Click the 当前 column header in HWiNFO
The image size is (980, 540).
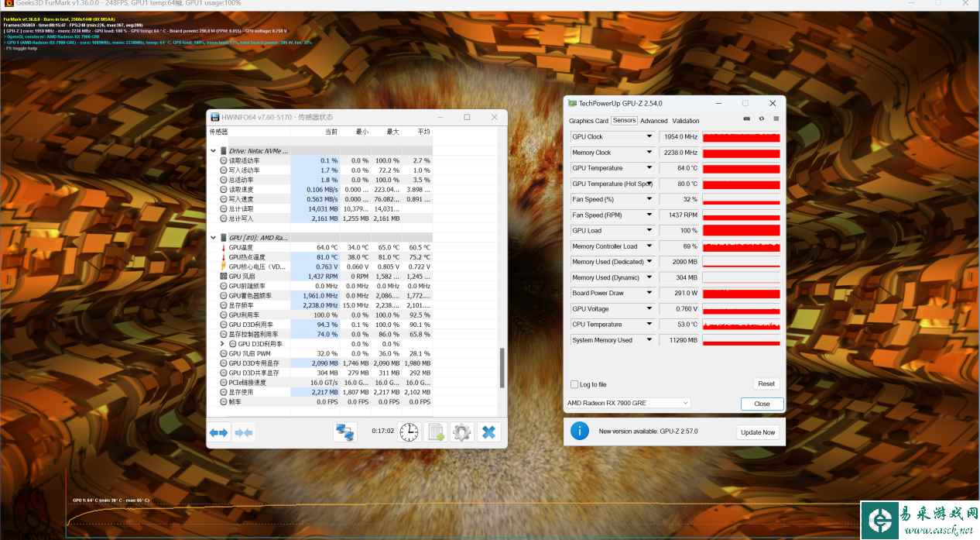(331, 132)
